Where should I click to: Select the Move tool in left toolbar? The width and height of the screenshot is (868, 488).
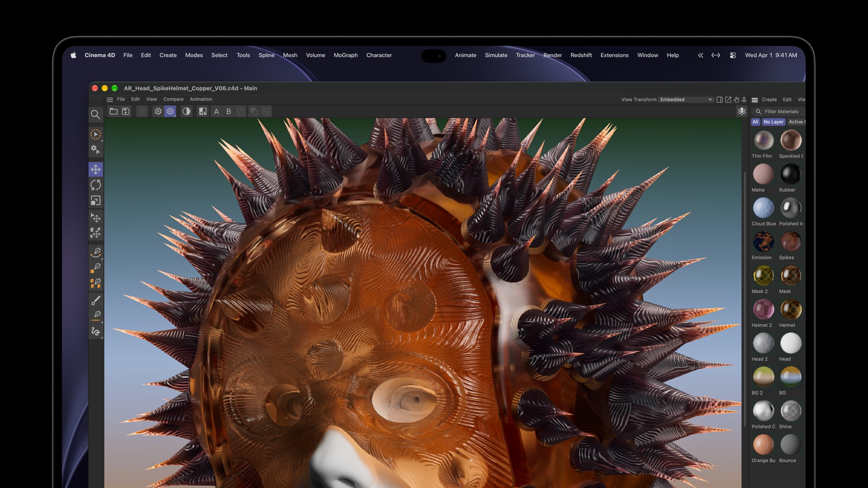tap(96, 169)
